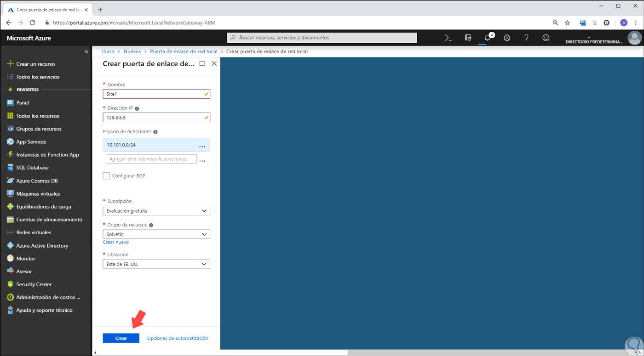The height and width of the screenshot is (356, 644).
Task: Show info tooltip for Dirección IP
Action: click(137, 108)
